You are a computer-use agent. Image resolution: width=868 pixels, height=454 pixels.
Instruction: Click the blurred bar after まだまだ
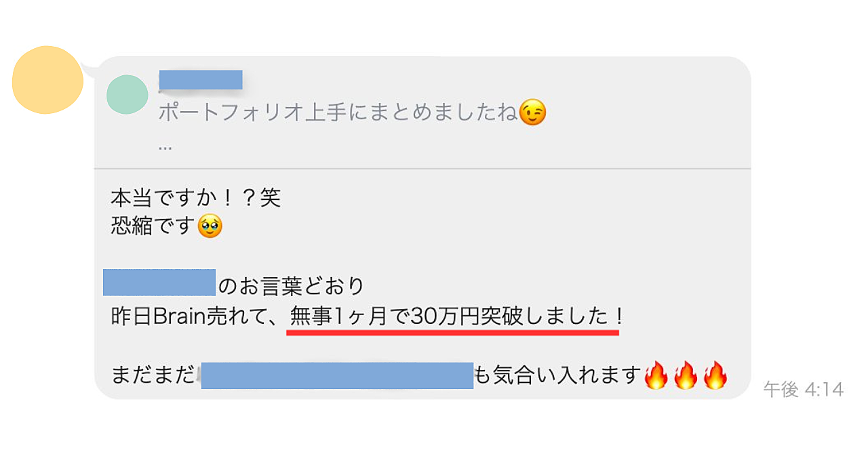(337, 375)
